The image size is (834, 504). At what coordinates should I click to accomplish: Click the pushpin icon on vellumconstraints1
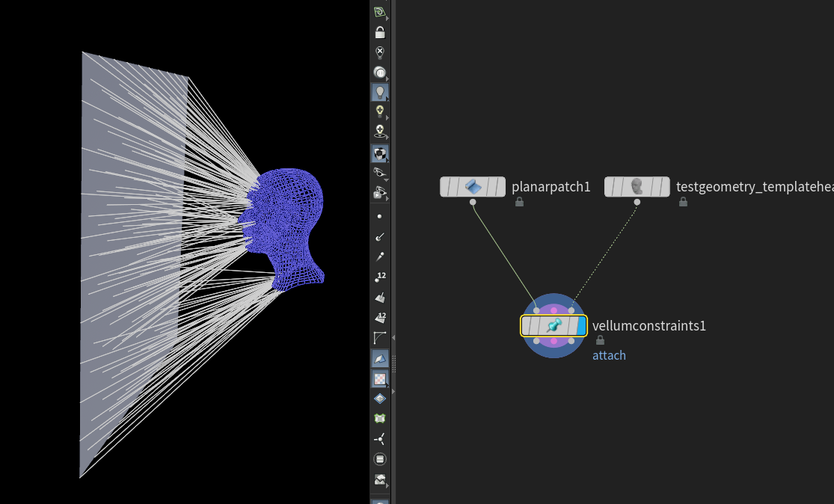pos(554,325)
